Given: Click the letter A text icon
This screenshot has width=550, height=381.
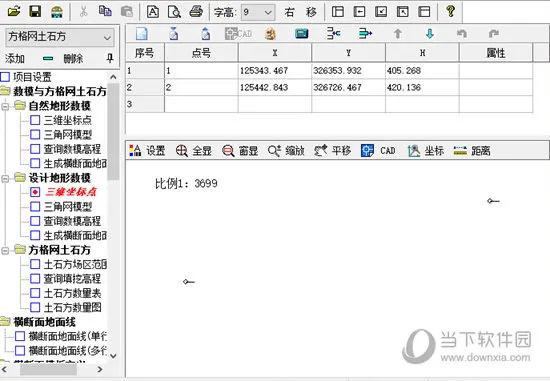Looking at the screenshot, I should click(x=153, y=12).
